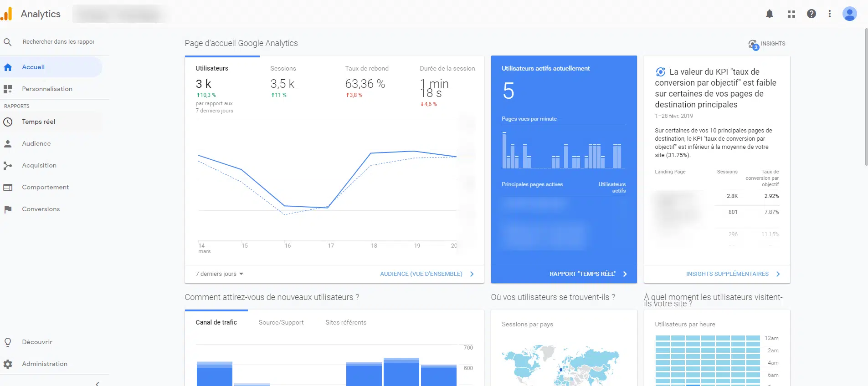Image resolution: width=868 pixels, height=386 pixels.
Task: Expand the Temps réel reports section
Action: click(39, 122)
